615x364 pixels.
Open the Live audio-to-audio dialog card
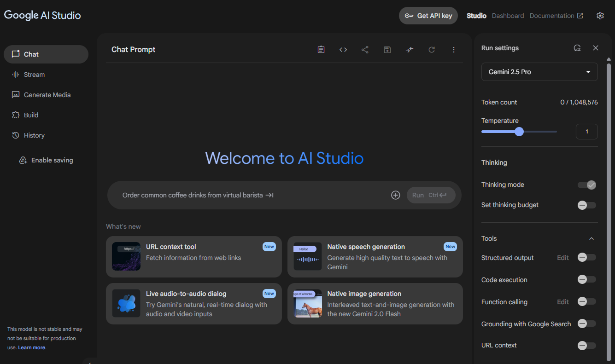pyautogui.click(x=194, y=304)
